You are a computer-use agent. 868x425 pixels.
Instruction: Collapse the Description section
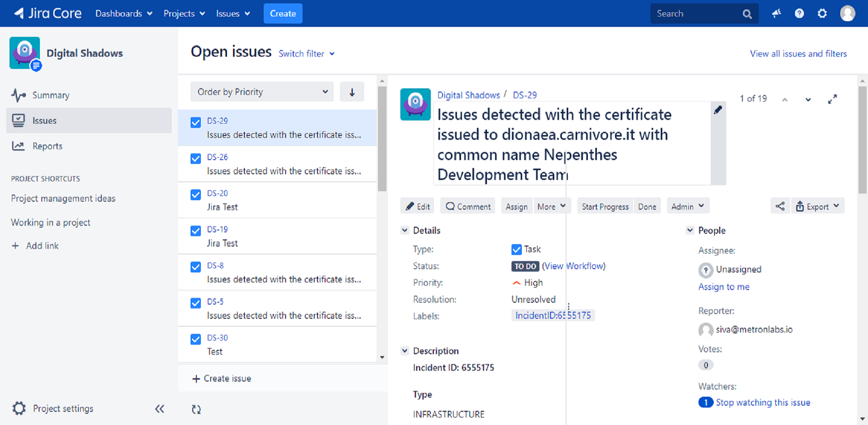(x=405, y=351)
